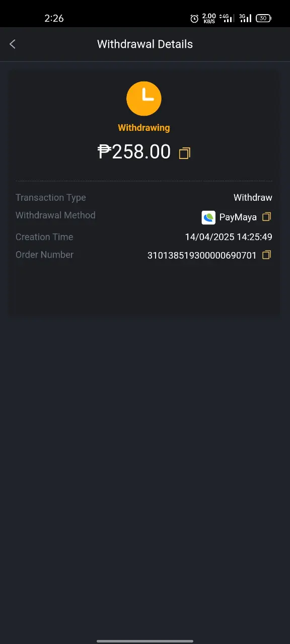Tap the home gesture bar at bottom

coord(145,640)
